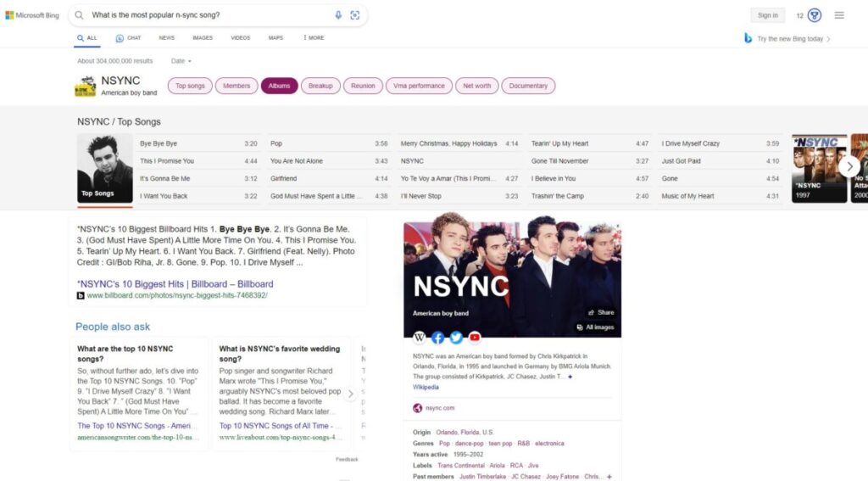
Task: Click the teen pop genre link
Action: coord(500,444)
